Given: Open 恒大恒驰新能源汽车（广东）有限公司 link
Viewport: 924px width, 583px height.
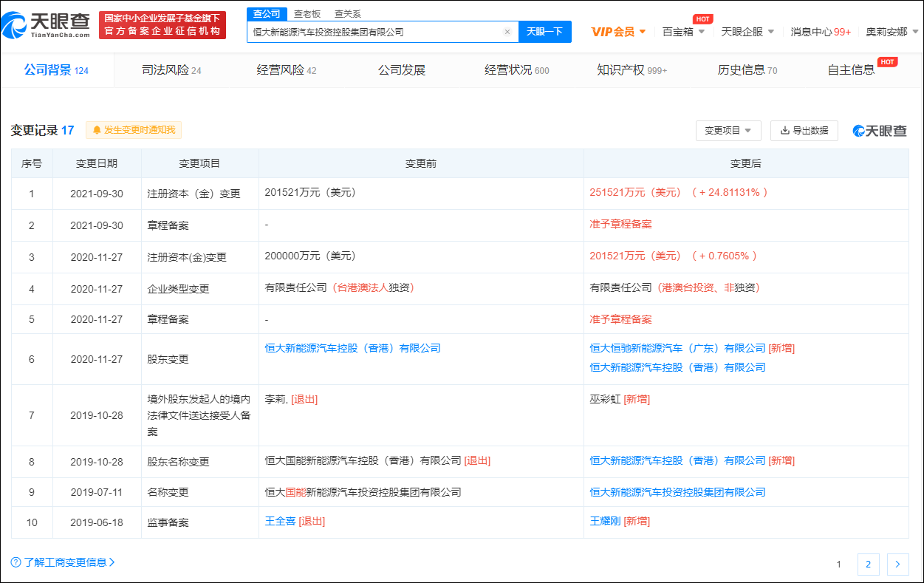Looking at the screenshot, I should 677,348.
